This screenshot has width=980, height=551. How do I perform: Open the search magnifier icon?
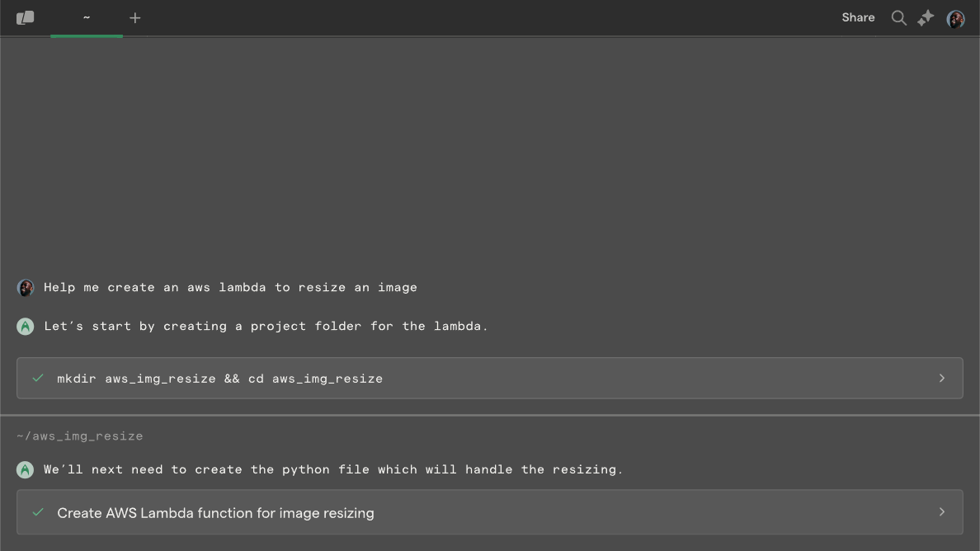pos(899,18)
